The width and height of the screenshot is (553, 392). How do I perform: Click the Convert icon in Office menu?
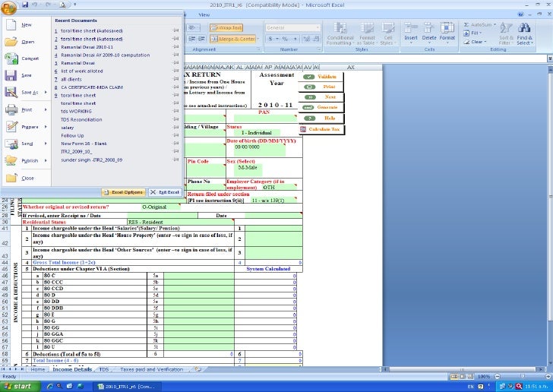pyautogui.click(x=11, y=58)
